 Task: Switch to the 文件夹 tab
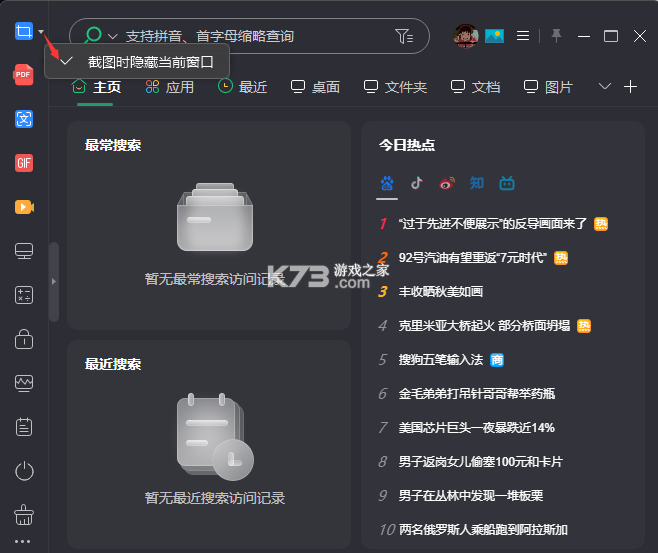point(395,87)
